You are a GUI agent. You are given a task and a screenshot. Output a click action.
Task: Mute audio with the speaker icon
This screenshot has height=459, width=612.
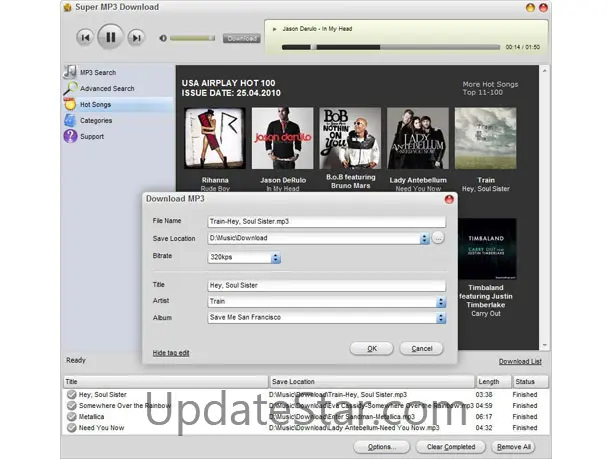(x=163, y=39)
